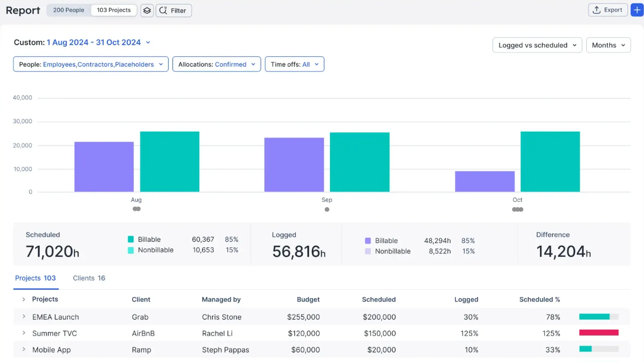644x362 pixels.
Task: Click the layers stack icon button
Action: click(x=147, y=10)
